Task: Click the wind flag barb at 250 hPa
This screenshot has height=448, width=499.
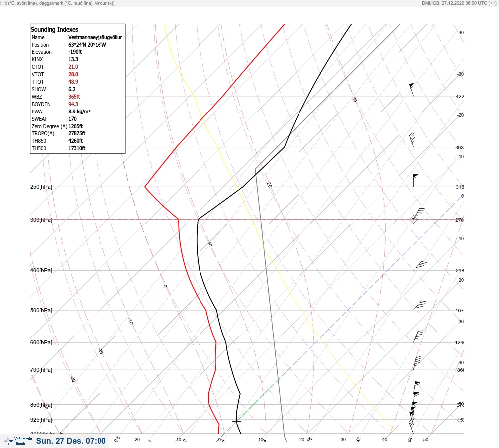Action: [x=415, y=181]
